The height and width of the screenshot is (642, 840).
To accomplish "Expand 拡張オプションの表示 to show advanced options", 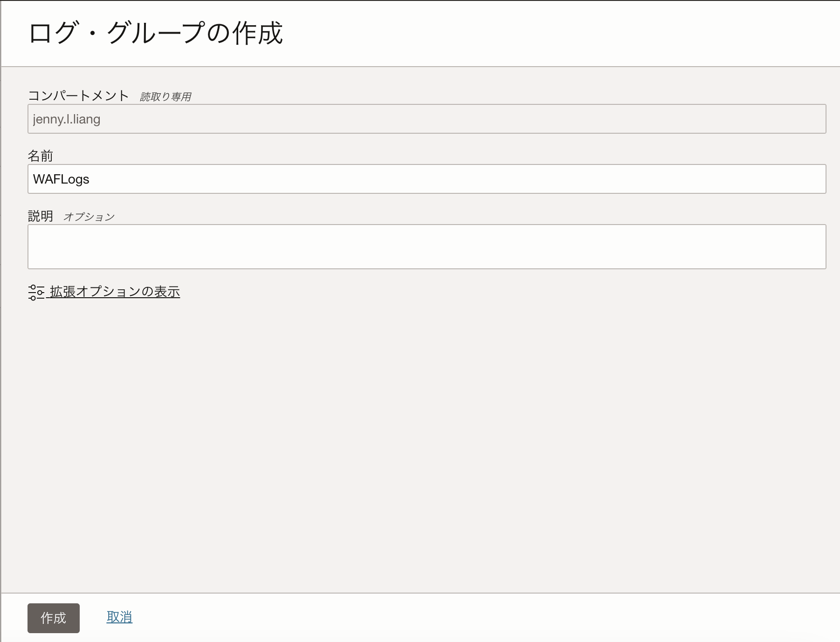I will (114, 292).
